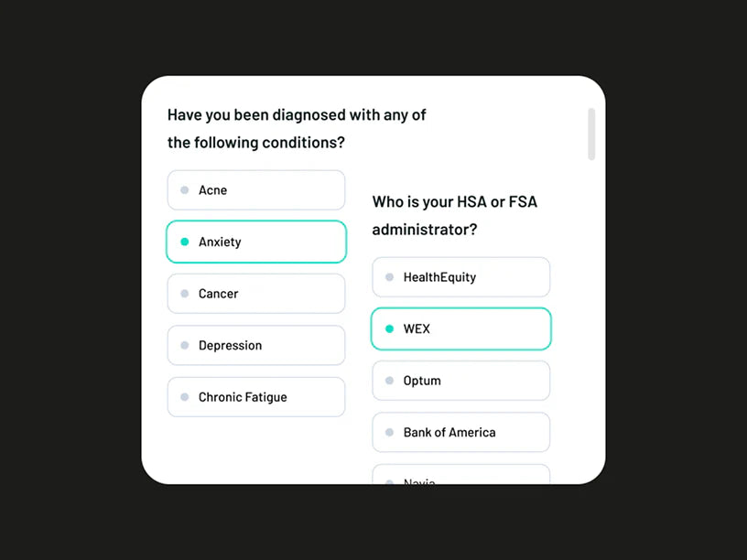The height and width of the screenshot is (560, 747).
Task: Click the teal dot next to Anxiety
Action: [x=185, y=242]
